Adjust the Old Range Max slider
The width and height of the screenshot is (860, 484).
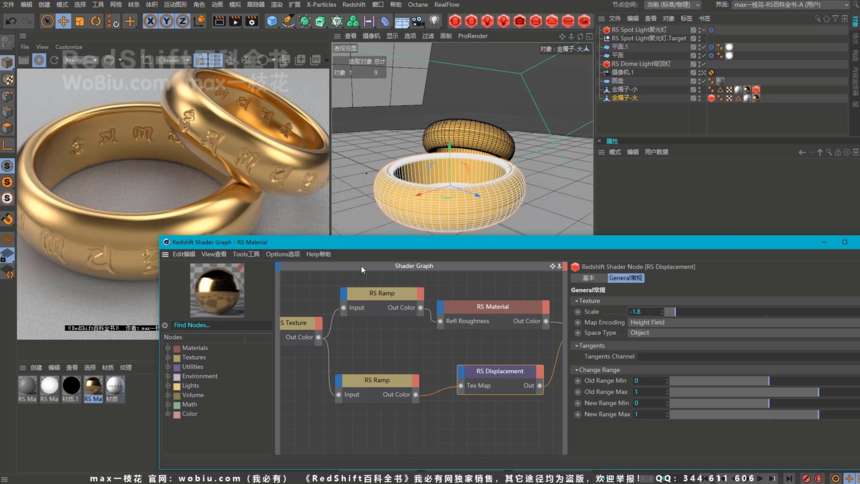click(x=763, y=392)
